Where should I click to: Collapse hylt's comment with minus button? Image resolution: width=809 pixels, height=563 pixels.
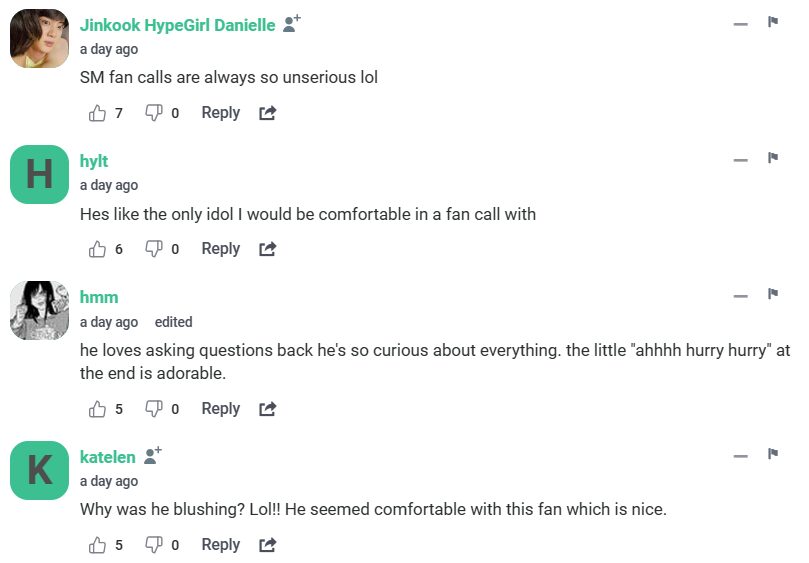click(x=740, y=160)
